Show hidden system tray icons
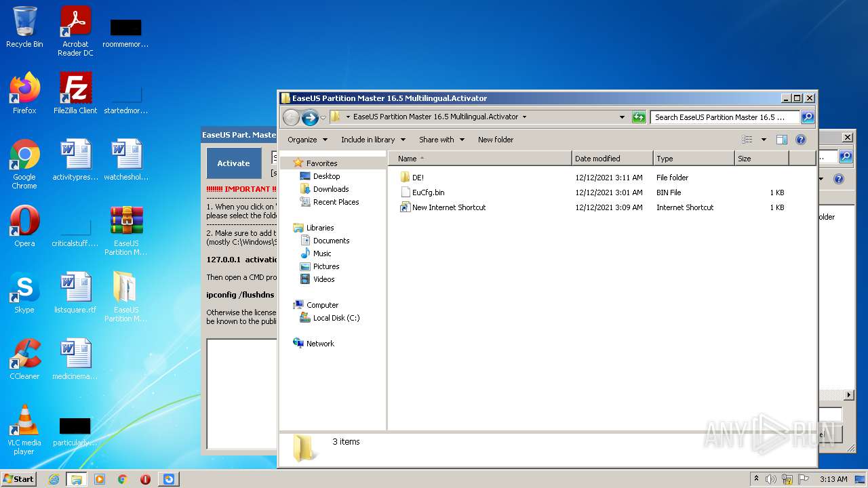The image size is (868, 488). 756,479
